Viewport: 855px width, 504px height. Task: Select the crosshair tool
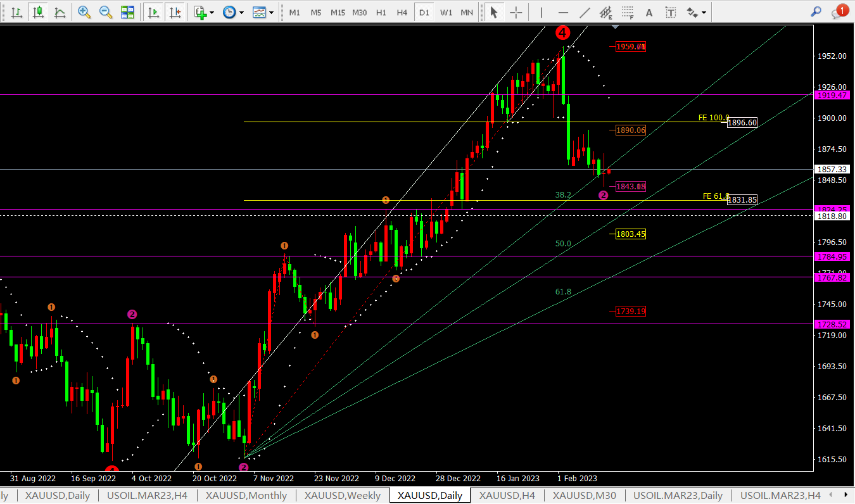pyautogui.click(x=516, y=12)
